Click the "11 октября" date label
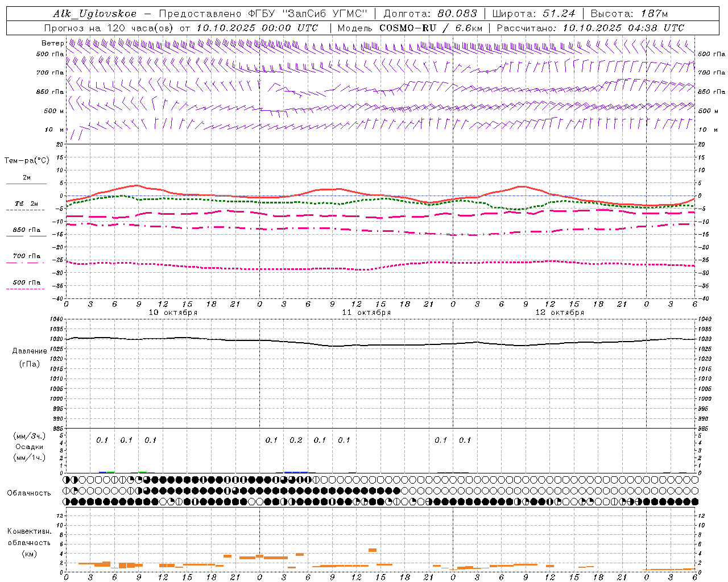Viewport: 728px width, 582px height. coord(366,313)
